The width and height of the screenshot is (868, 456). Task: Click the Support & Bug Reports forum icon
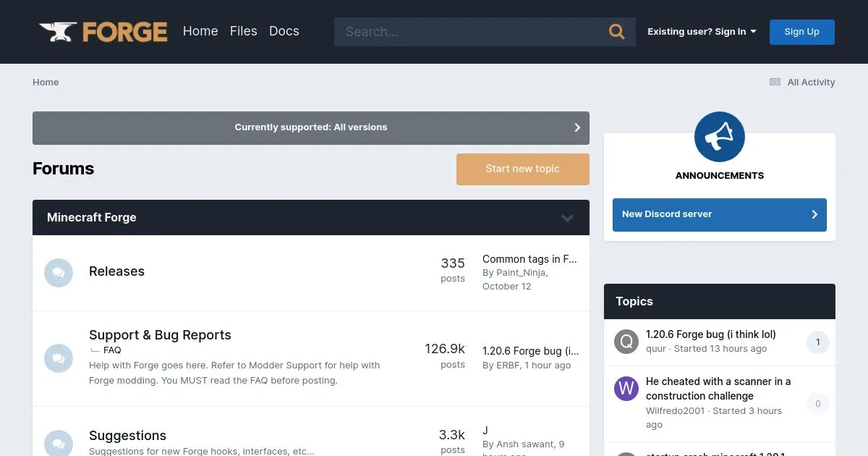click(59, 358)
